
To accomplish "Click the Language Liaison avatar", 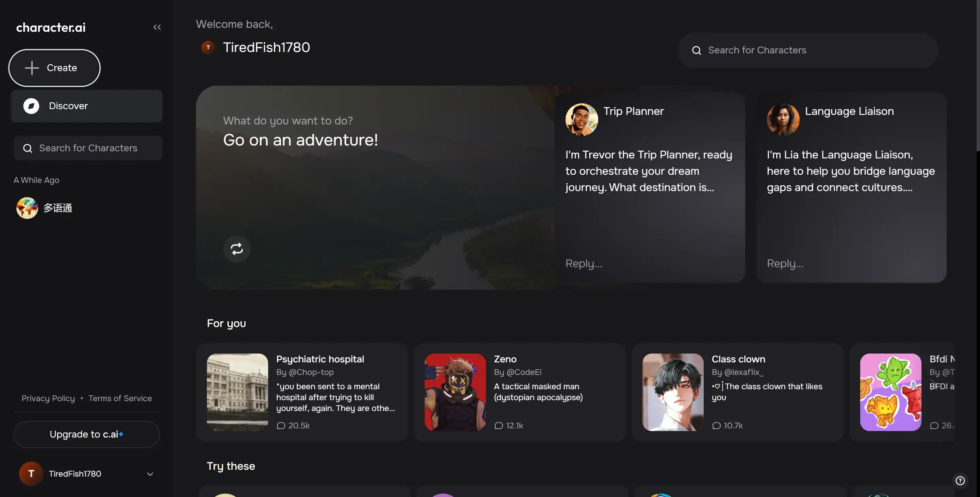I will pyautogui.click(x=783, y=119).
